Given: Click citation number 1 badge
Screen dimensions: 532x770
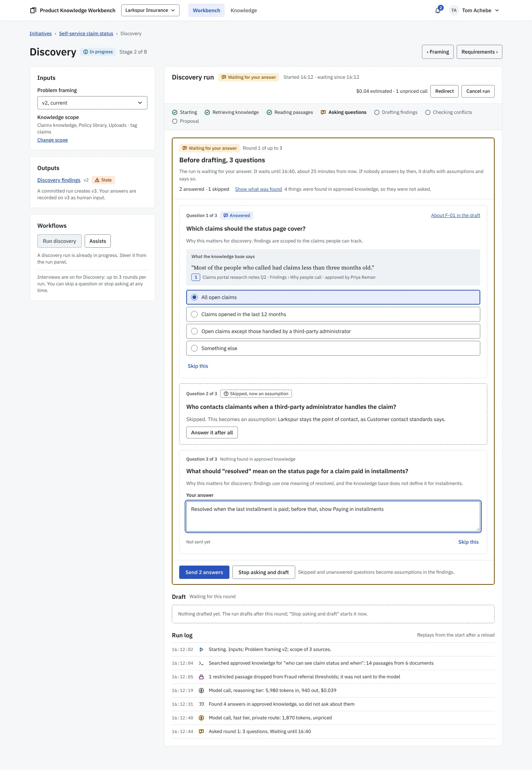Looking at the screenshot, I should coord(196,277).
